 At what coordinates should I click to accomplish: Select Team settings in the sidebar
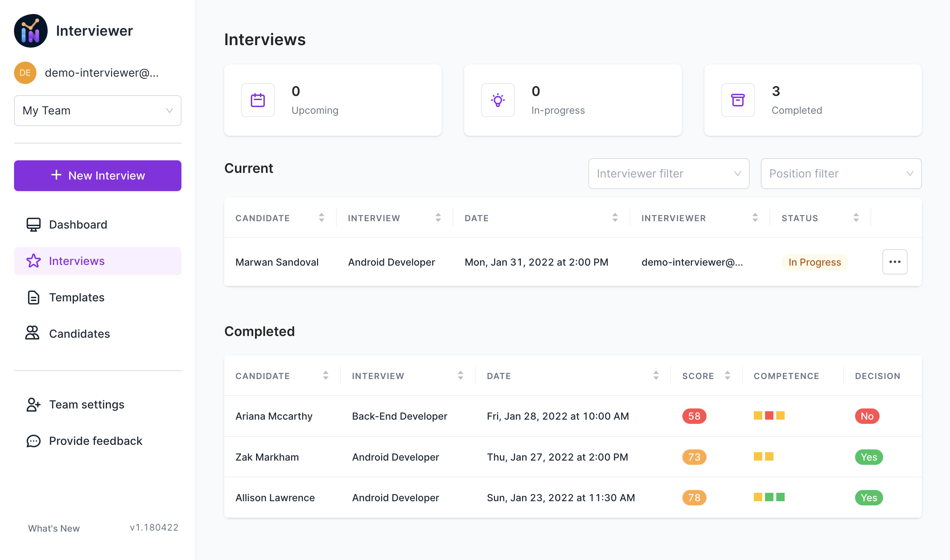(86, 404)
